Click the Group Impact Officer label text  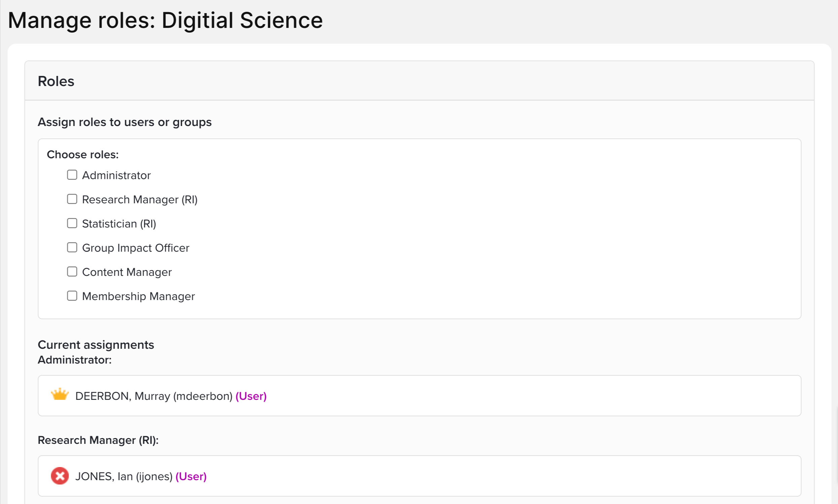tap(136, 248)
